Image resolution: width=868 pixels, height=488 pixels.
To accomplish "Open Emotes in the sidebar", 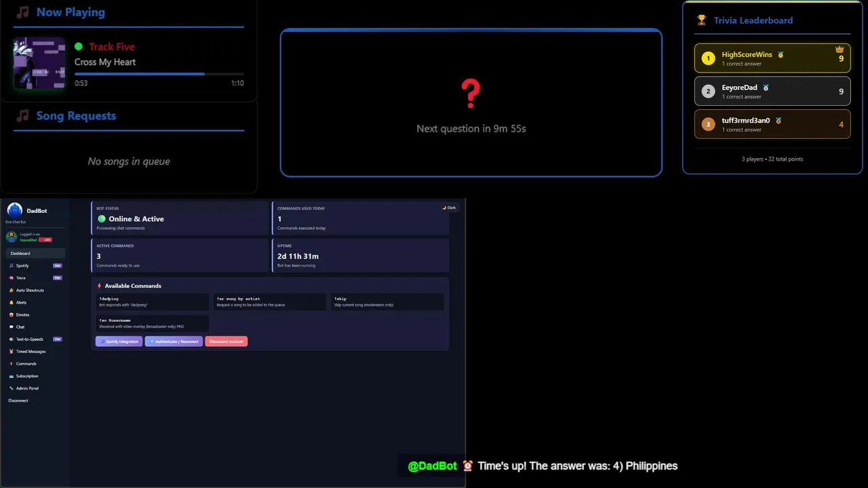I will [35, 314].
